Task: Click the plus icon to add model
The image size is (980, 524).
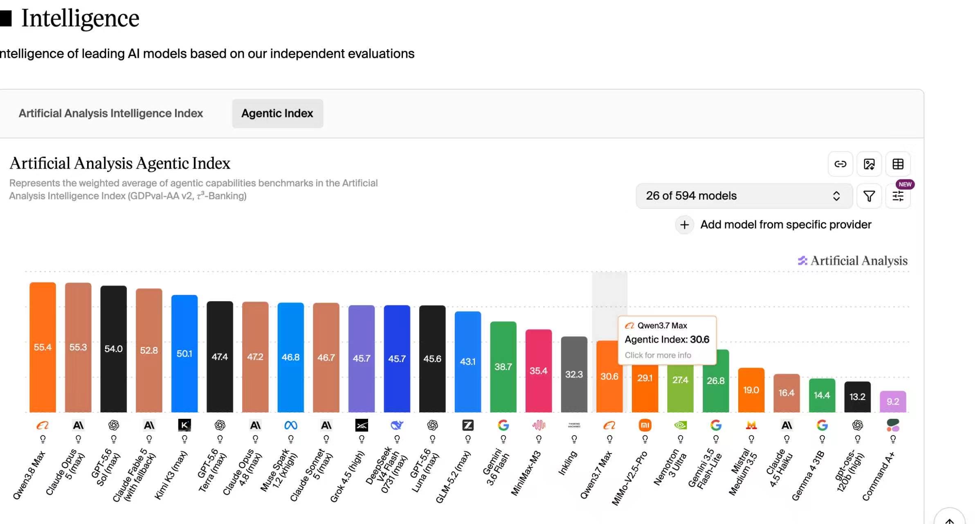Action: click(684, 225)
